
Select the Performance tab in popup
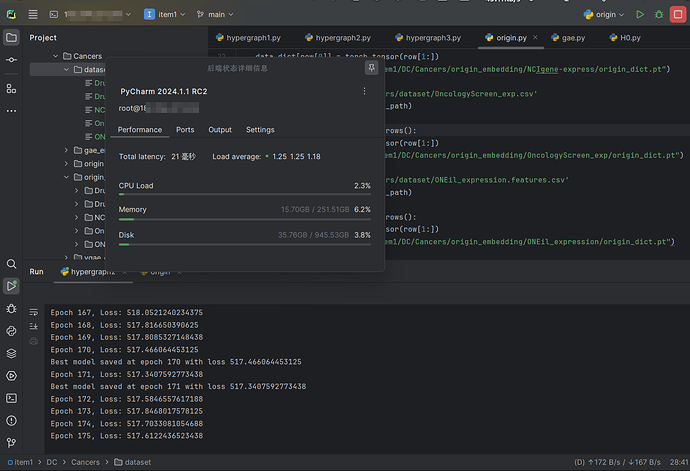pos(140,130)
